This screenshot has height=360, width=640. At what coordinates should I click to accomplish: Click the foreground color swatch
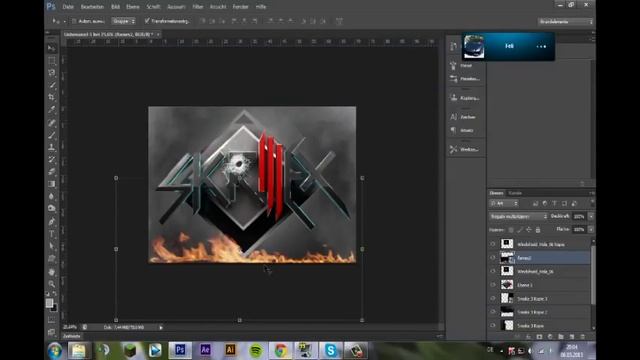pyautogui.click(x=49, y=303)
